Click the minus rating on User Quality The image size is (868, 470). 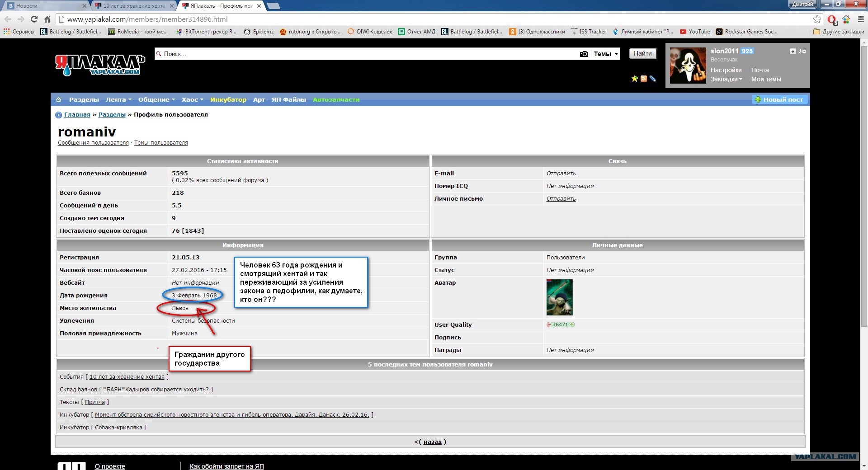[x=549, y=324]
